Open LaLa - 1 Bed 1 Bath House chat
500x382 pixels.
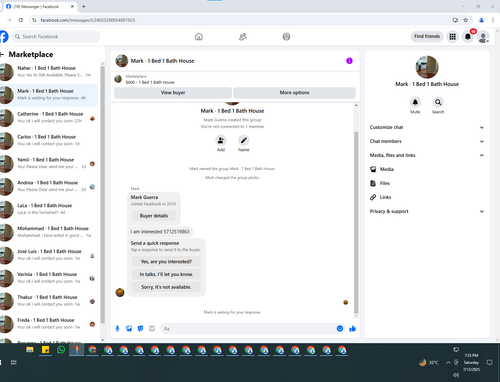pos(49,209)
